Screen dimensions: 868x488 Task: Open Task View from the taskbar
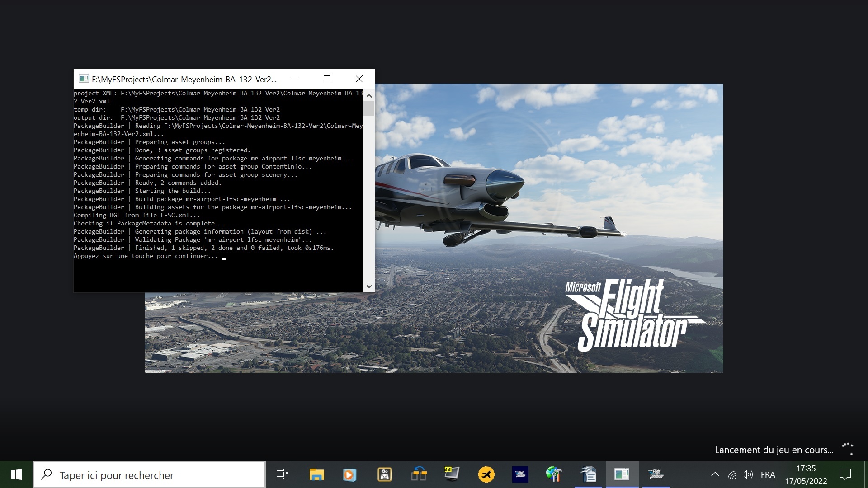[x=282, y=474]
